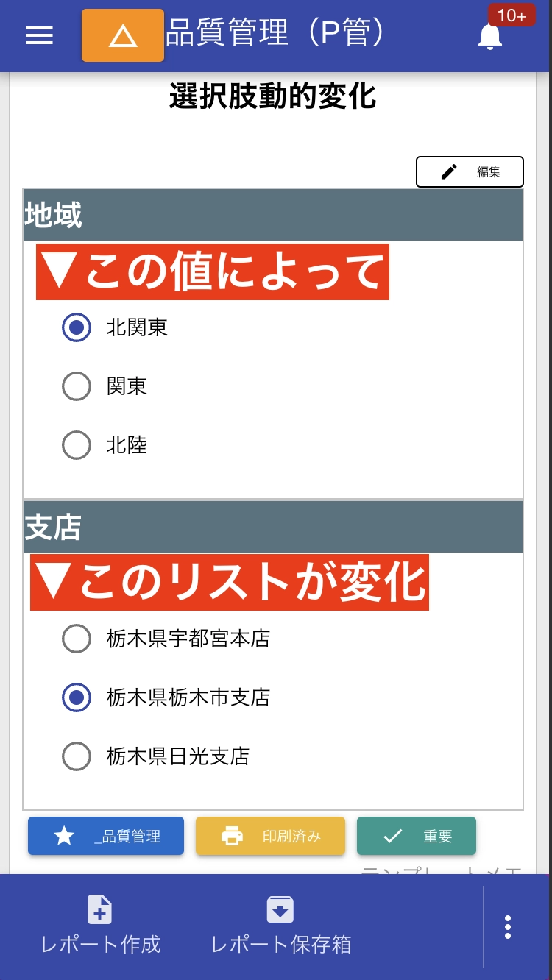Tap the この値によって arrow banner
The width and height of the screenshot is (552, 980).
(212, 271)
